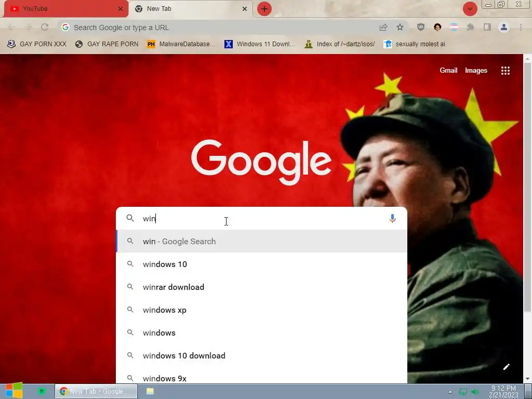The image size is (532, 399).
Task: Select the 'windows 10 download' suggestion
Action: (261, 355)
